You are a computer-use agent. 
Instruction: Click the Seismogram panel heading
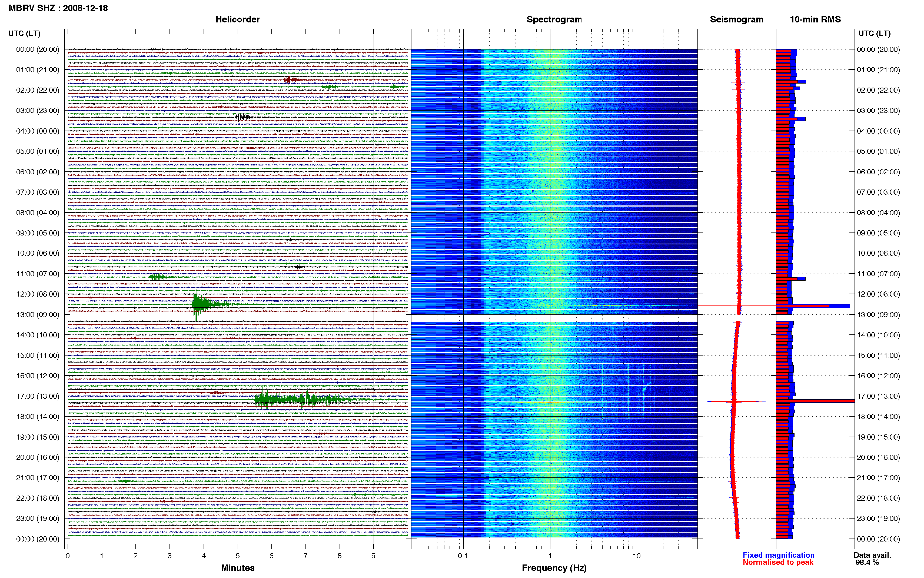[736, 19]
